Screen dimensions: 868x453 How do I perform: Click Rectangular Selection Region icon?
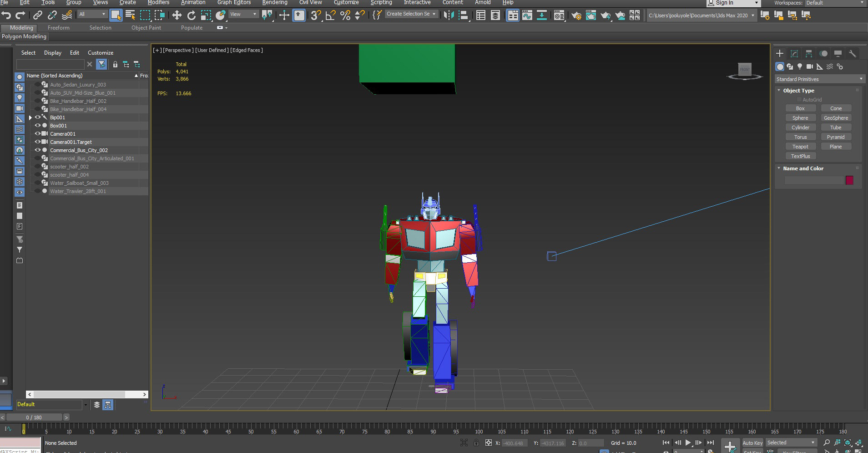[x=145, y=15]
